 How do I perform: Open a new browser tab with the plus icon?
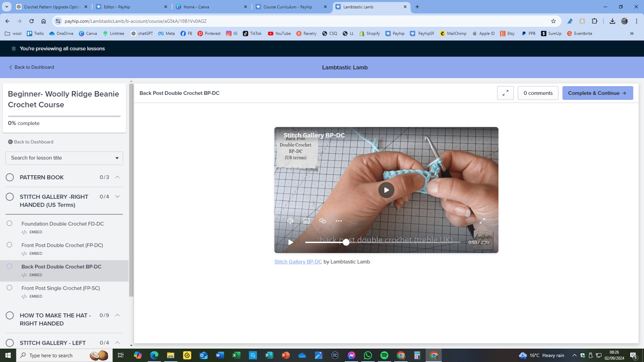417,7
